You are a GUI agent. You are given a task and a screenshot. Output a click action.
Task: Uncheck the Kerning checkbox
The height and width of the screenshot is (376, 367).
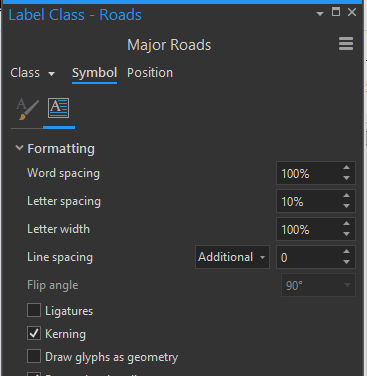pyautogui.click(x=34, y=333)
